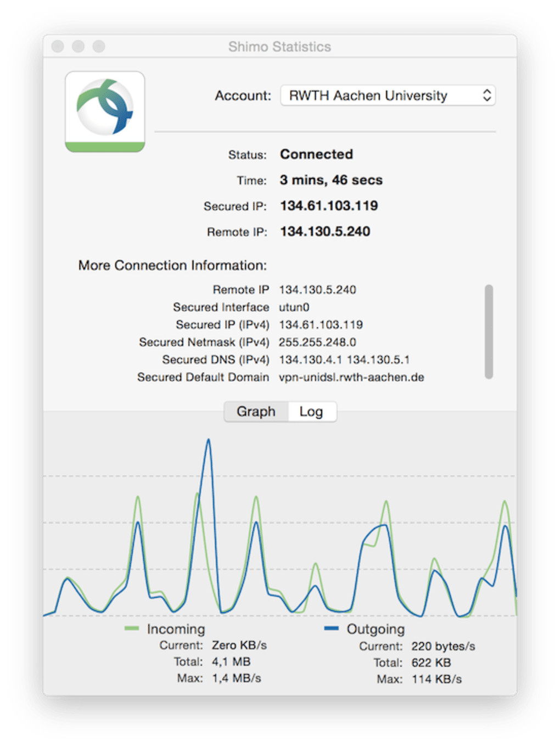560x747 pixels.
Task: Click the blue Outgoing legend swatch
Action: pyautogui.click(x=332, y=628)
